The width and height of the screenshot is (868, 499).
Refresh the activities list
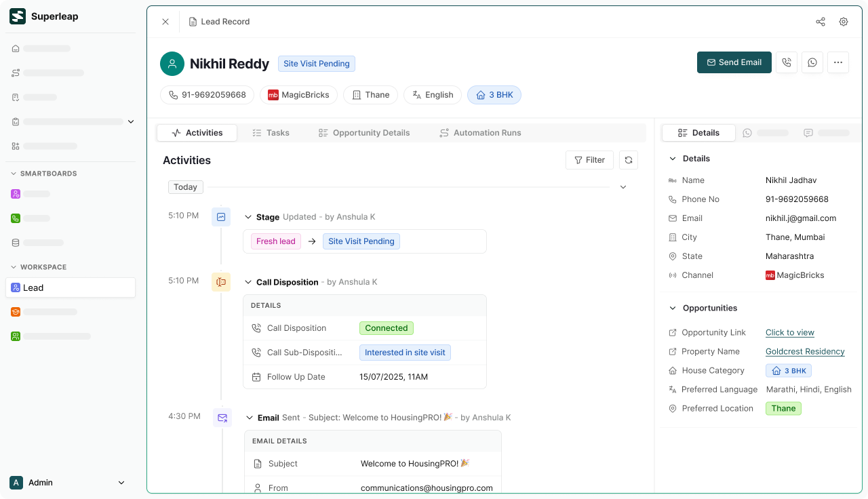(x=629, y=160)
